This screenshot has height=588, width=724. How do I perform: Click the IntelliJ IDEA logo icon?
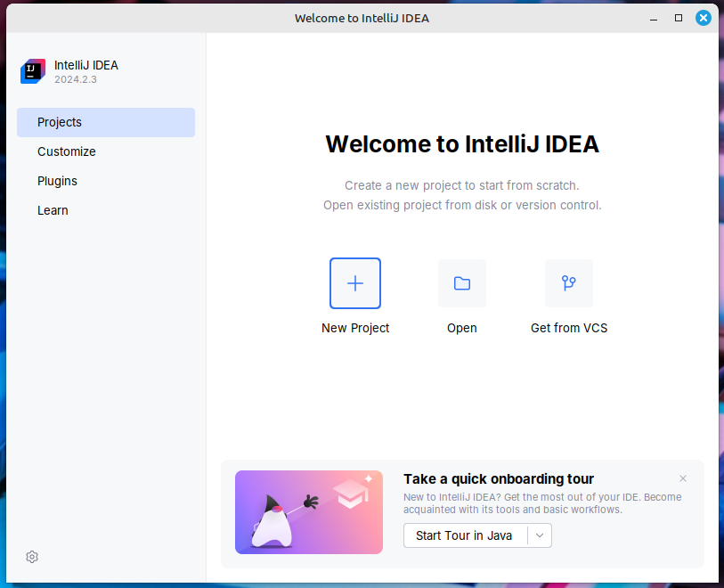pyautogui.click(x=32, y=71)
